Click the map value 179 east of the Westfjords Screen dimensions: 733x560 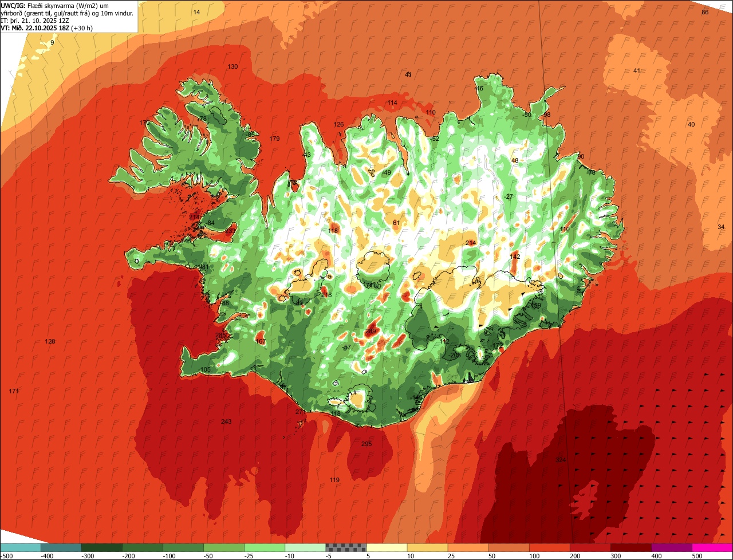pos(274,139)
